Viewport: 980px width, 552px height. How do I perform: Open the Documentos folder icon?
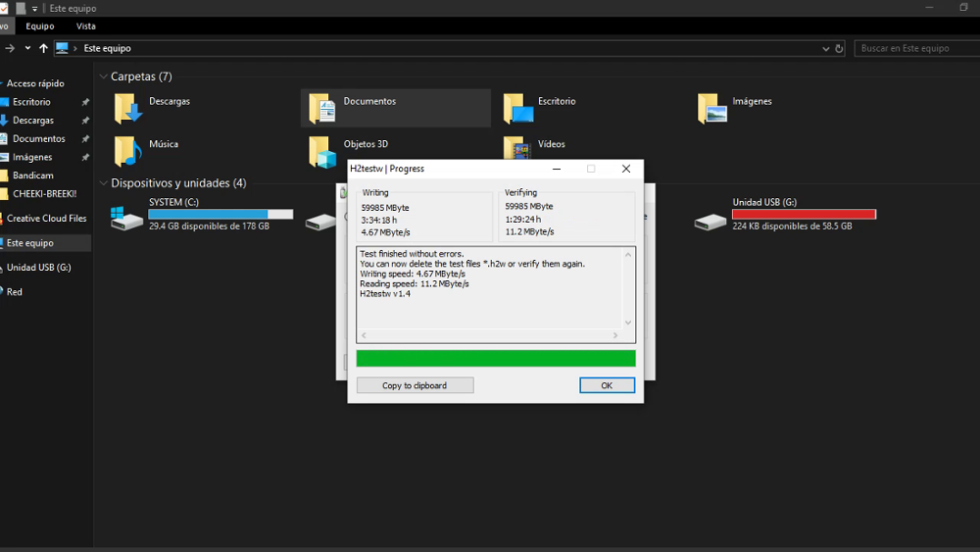pos(322,108)
